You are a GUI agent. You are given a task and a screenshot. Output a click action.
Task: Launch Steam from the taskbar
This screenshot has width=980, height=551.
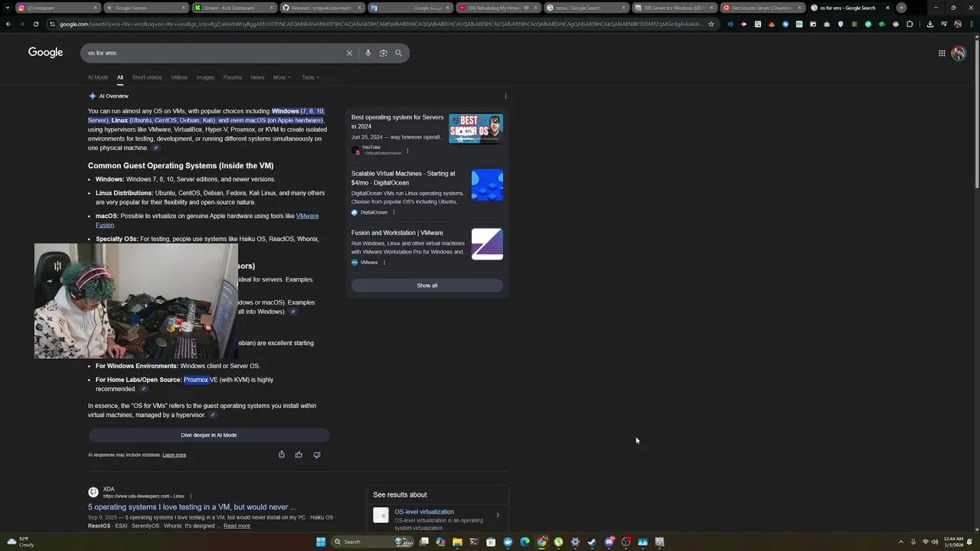click(592, 542)
